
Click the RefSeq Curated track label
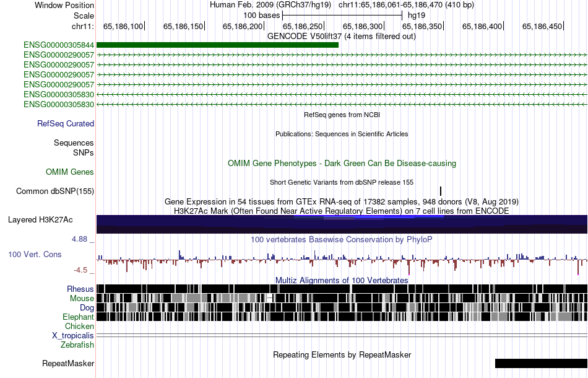(x=65, y=123)
